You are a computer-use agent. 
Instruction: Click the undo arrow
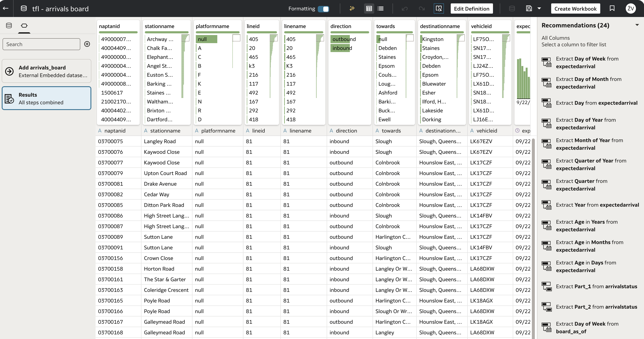[405, 9]
